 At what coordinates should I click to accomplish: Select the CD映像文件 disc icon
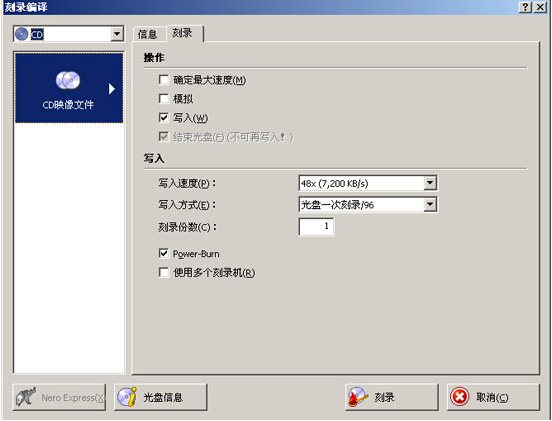[x=68, y=80]
